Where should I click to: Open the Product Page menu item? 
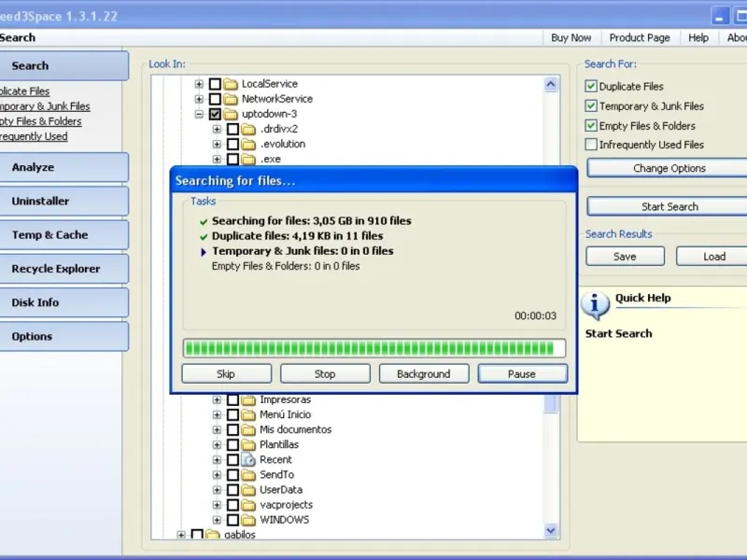[x=640, y=37]
